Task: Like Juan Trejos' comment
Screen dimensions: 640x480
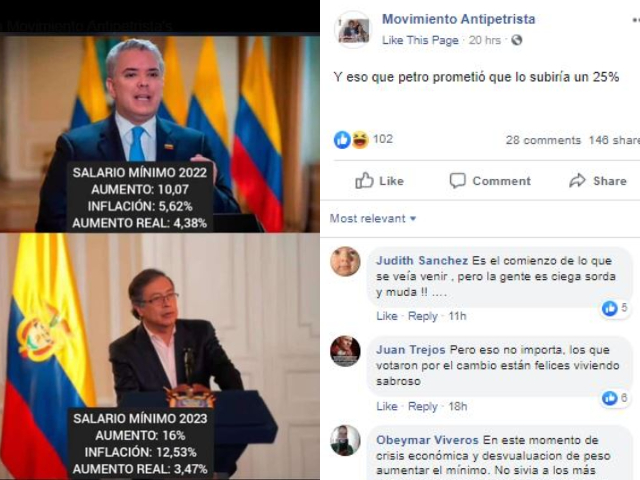Action: (x=387, y=406)
